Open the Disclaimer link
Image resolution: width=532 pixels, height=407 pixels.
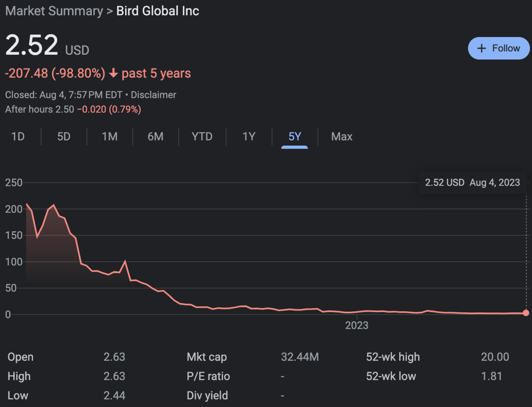click(x=154, y=95)
